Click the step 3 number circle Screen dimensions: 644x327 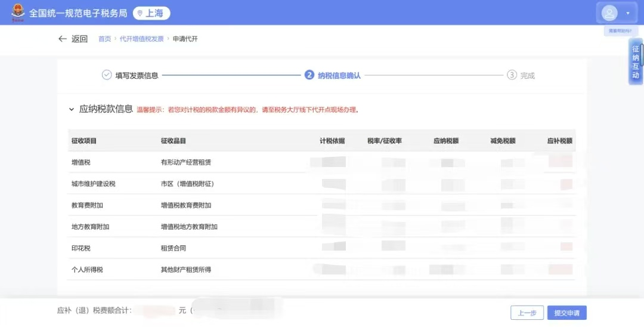(x=512, y=75)
